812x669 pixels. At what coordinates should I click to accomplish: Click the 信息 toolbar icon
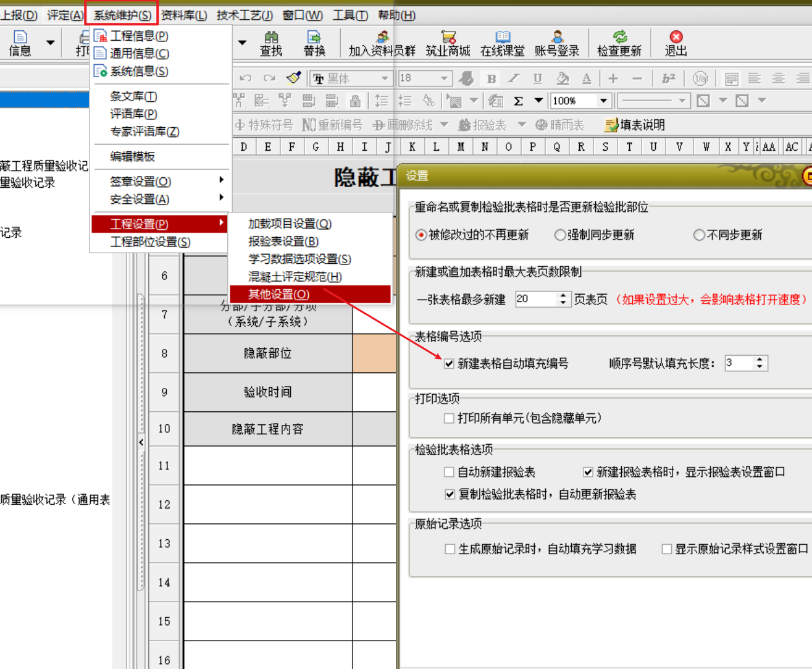click(20, 43)
